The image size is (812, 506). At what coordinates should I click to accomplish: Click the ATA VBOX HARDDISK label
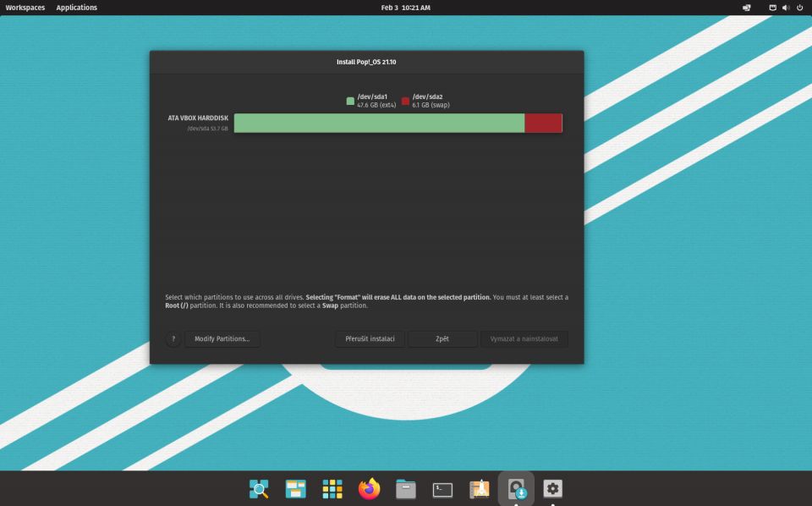198,118
